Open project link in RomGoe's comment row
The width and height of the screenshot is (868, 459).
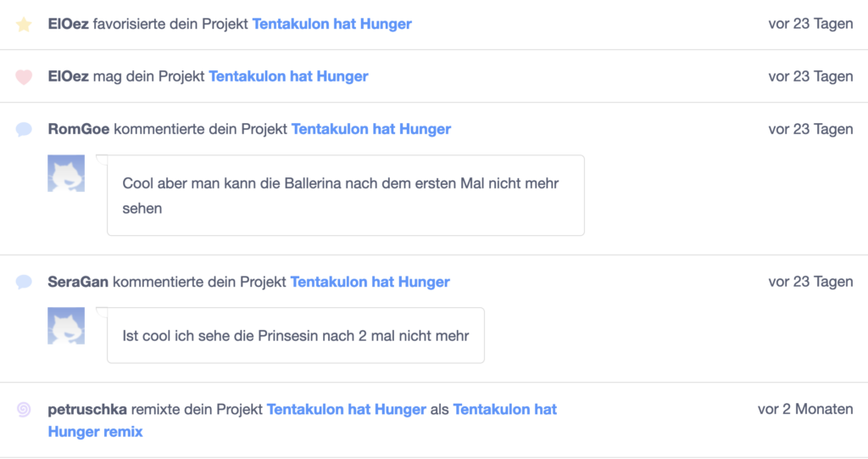[x=371, y=129]
